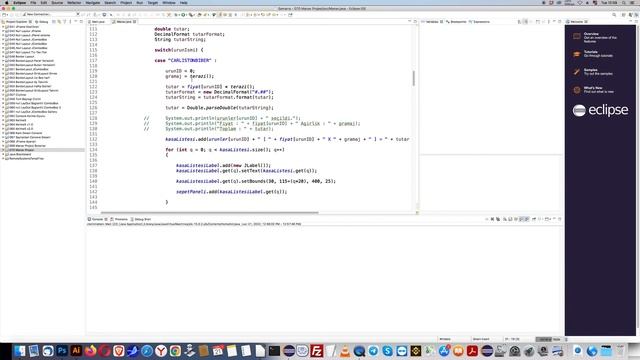Switch to the Main.java editor tab
The image size is (640, 360).
pos(98,22)
